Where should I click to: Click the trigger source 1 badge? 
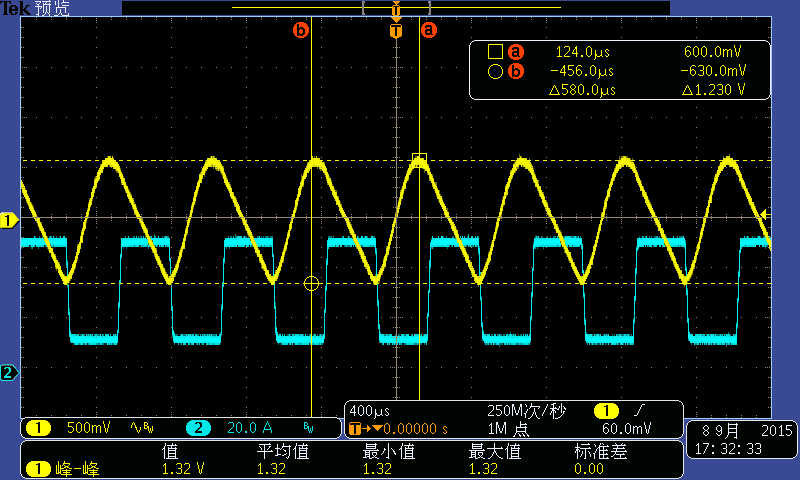click(606, 411)
